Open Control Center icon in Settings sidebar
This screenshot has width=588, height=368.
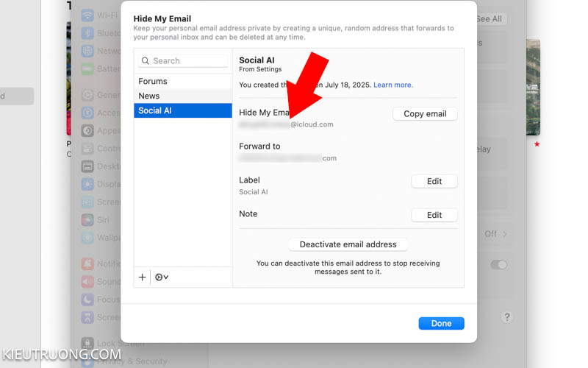click(87, 149)
